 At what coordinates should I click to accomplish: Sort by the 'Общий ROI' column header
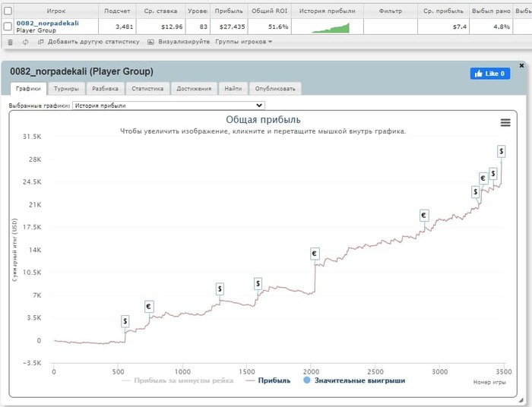tap(269, 11)
